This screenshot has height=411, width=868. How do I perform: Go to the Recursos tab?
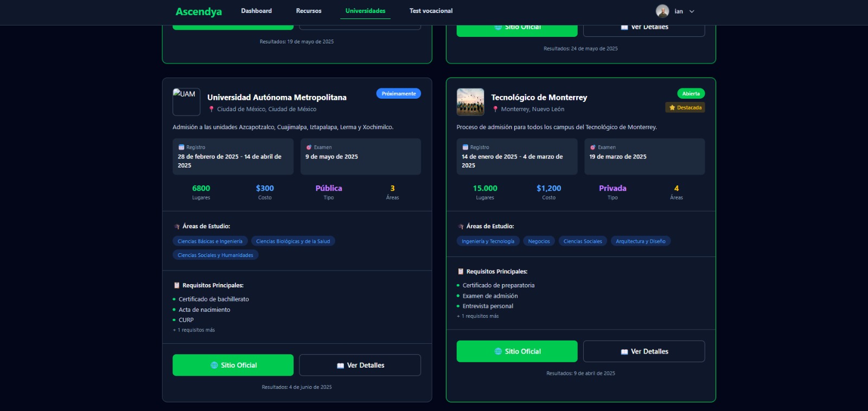[309, 11]
